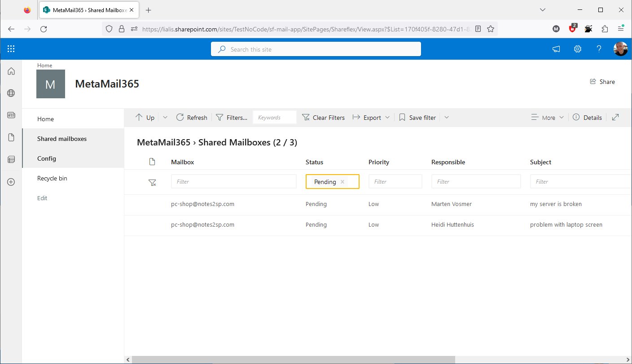
Task: Open the Status filter selector
Action: pos(332,182)
